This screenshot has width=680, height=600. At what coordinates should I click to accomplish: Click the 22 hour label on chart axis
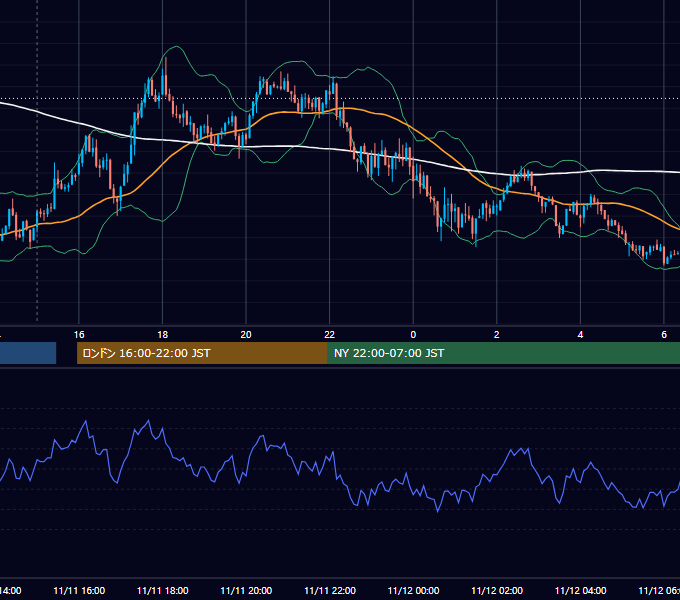click(x=330, y=335)
